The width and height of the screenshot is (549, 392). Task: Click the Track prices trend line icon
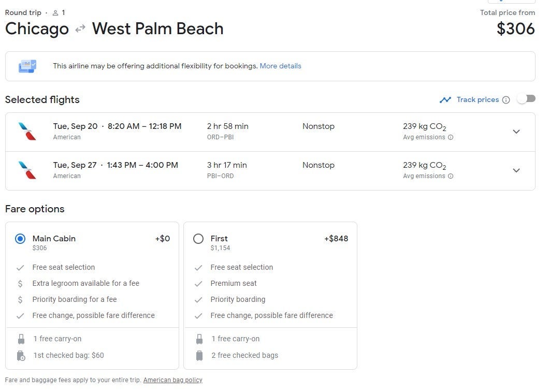point(445,100)
